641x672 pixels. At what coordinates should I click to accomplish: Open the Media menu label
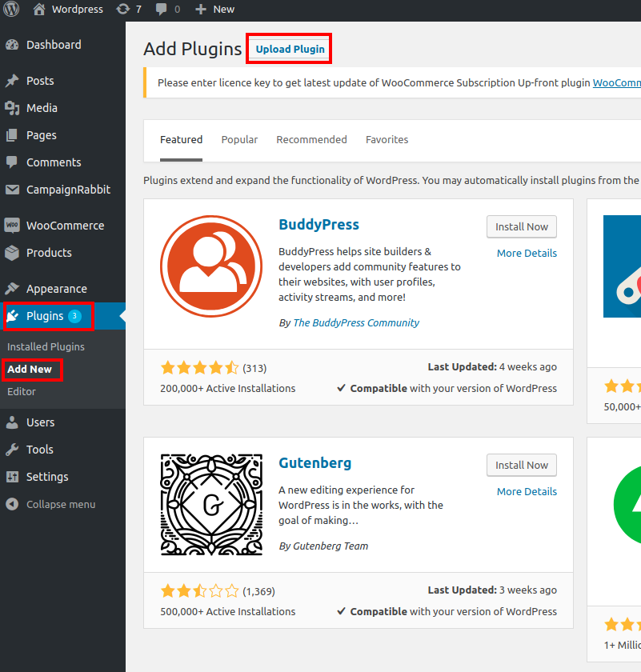pyautogui.click(x=42, y=108)
